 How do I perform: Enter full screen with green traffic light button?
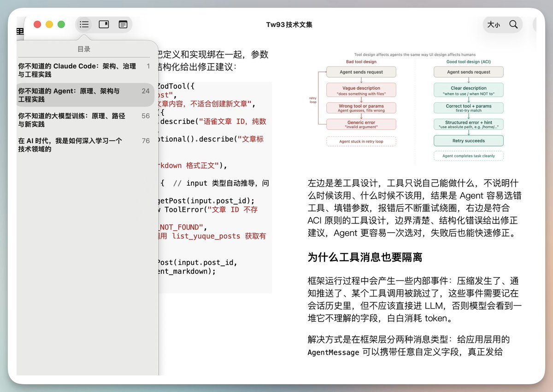[61, 24]
